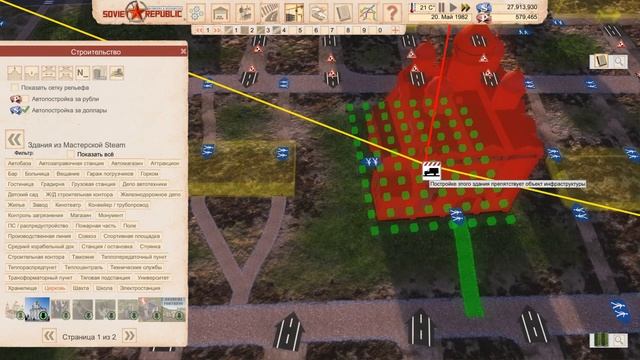Go to previous hotkey bar page
Screen dimensions: 640x360
tap(199, 30)
